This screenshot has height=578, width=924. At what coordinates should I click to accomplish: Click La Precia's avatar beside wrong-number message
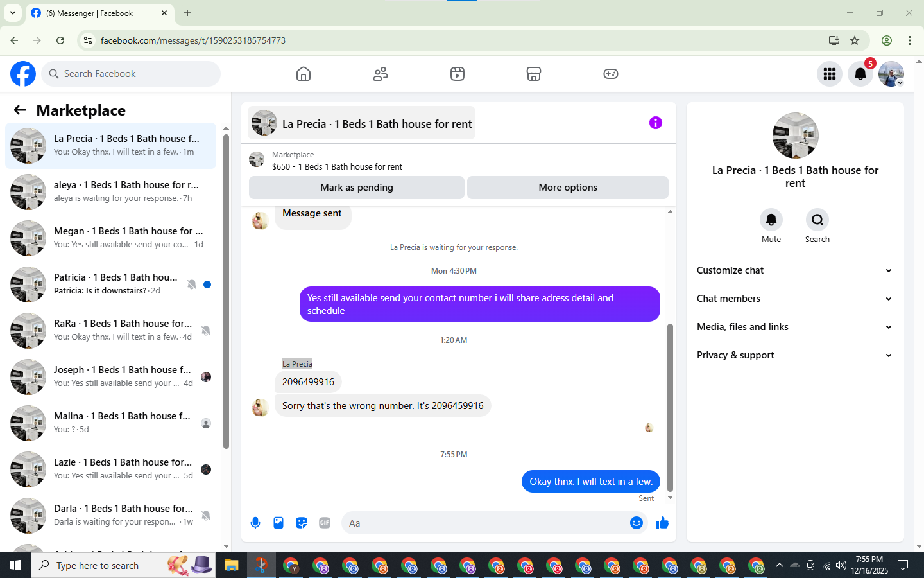(260, 407)
